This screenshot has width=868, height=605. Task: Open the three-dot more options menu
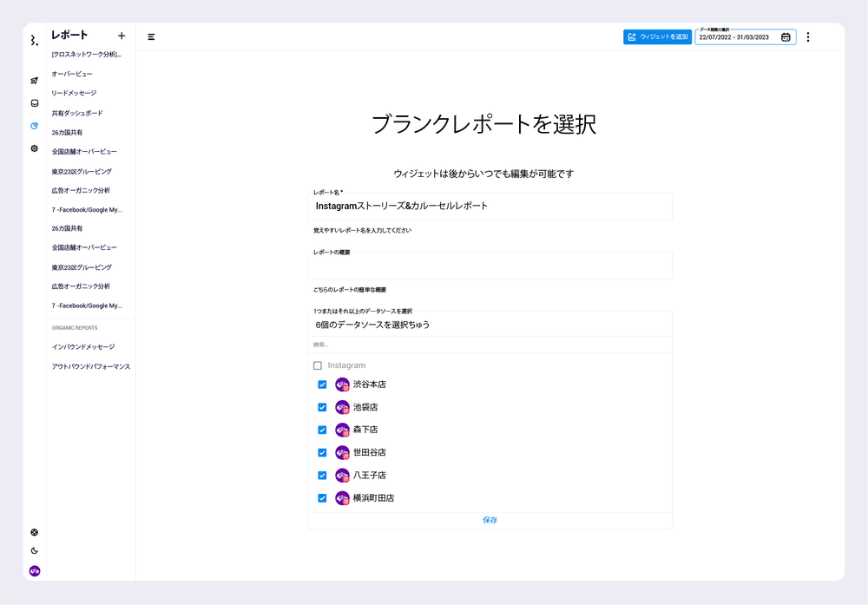point(808,37)
